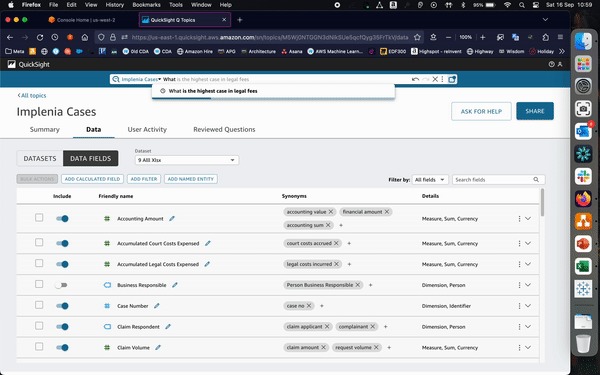Go back via 'All topics' link
Screen dimensions: 600x375
pyautogui.click(x=32, y=95)
